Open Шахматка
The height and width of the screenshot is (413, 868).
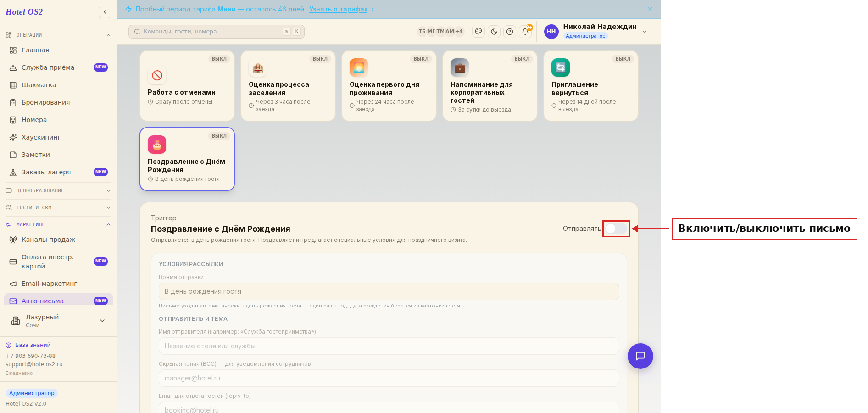click(x=58, y=85)
